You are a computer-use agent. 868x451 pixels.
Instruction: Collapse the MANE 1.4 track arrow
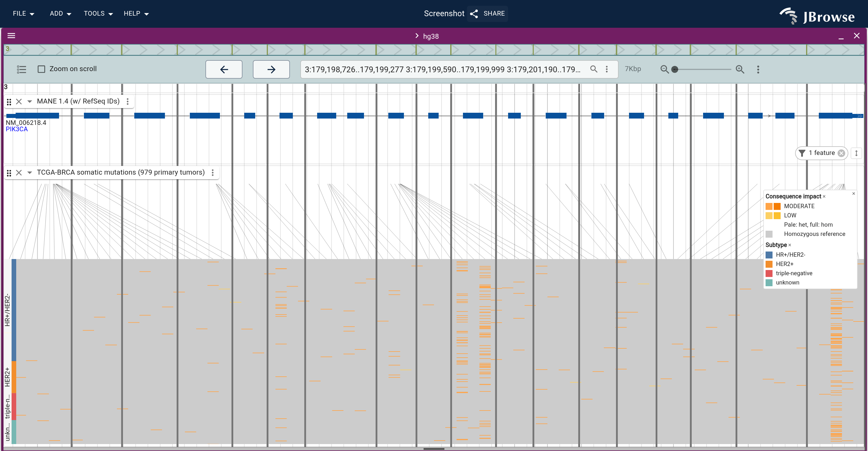tap(30, 102)
